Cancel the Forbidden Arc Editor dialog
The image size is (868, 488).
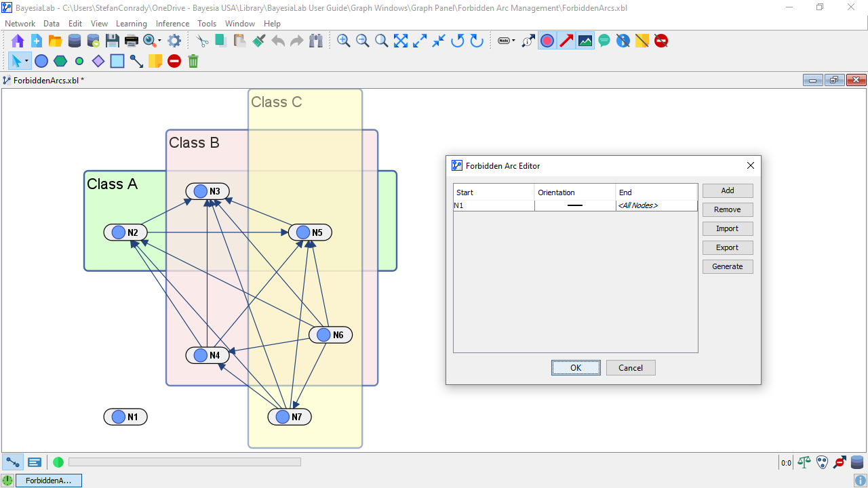(x=631, y=367)
